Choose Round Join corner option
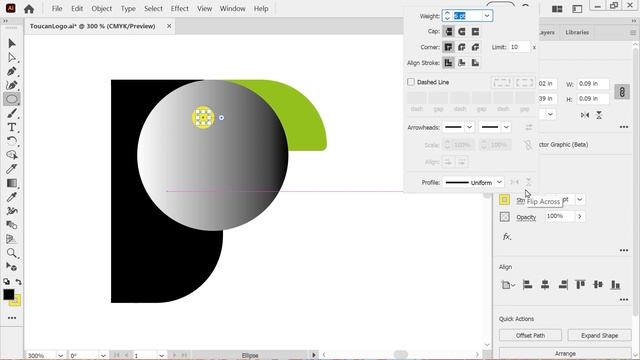The width and height of the screenshot is (640, 360). click(x=462, y=47)
